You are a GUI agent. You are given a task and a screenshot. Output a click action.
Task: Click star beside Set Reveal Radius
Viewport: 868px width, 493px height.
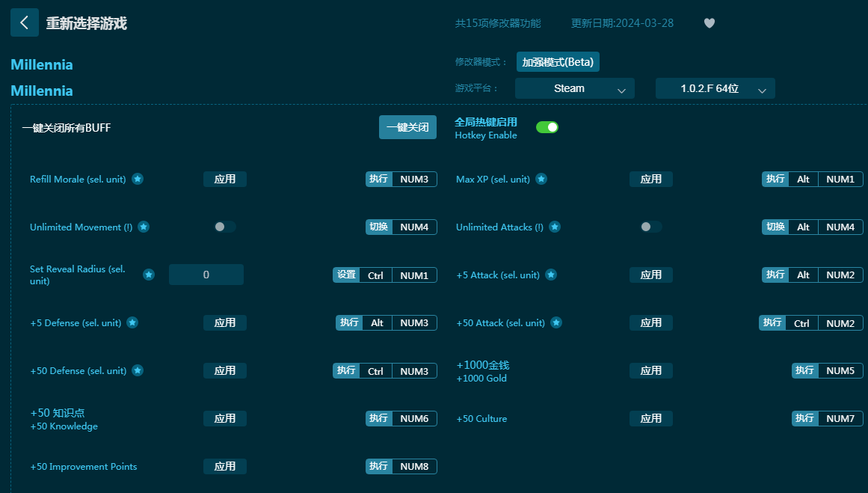[x=148, y=275]
